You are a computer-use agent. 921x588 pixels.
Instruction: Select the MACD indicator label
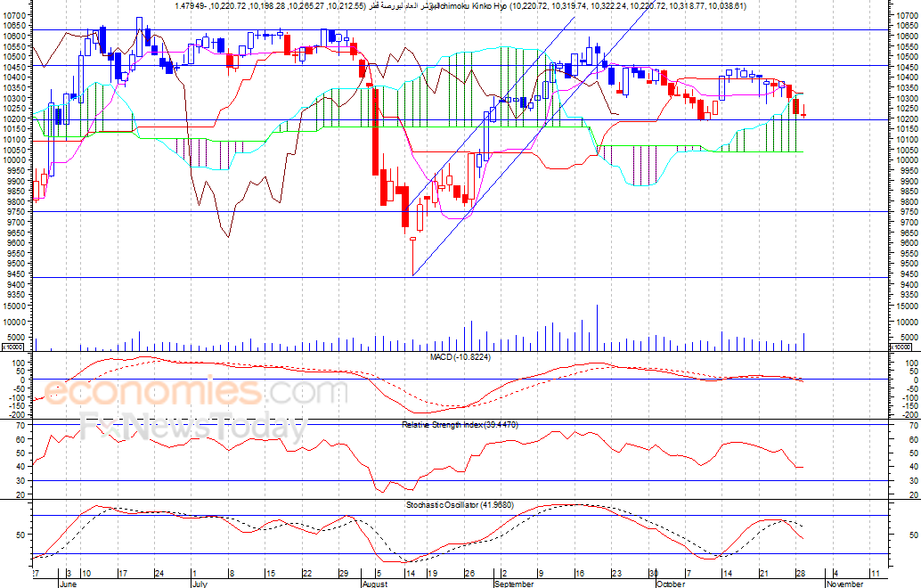pyautogui.click(x=460, y=356)
